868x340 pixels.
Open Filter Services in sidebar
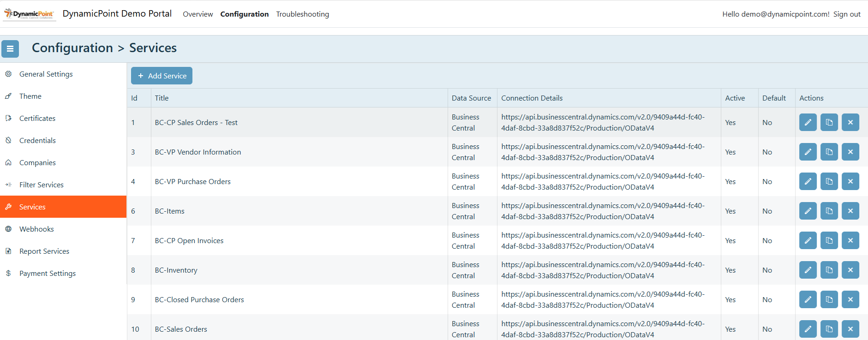click(x=63, y=185)
